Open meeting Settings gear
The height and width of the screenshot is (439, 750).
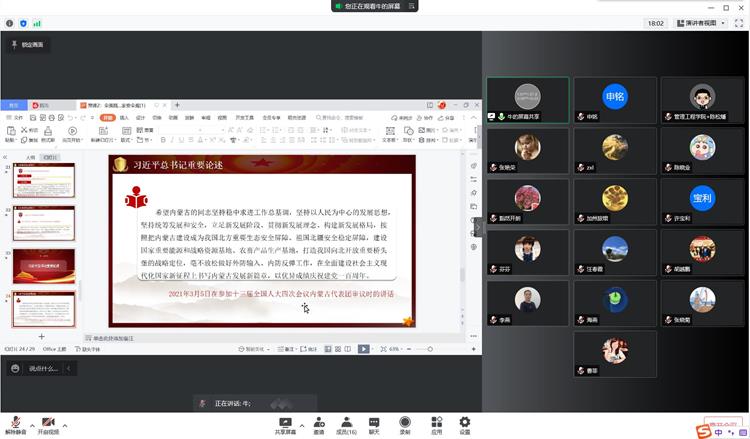(x=465, y=423)
